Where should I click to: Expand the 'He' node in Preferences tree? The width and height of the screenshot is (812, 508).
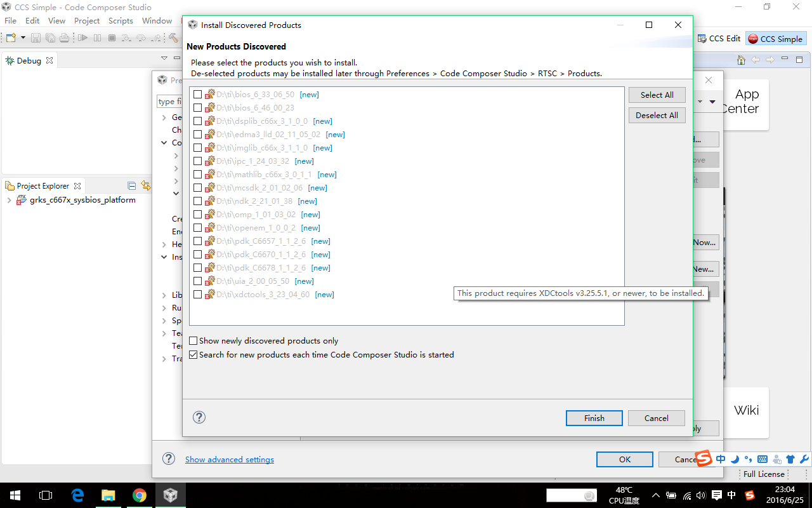tap(164, 244)
